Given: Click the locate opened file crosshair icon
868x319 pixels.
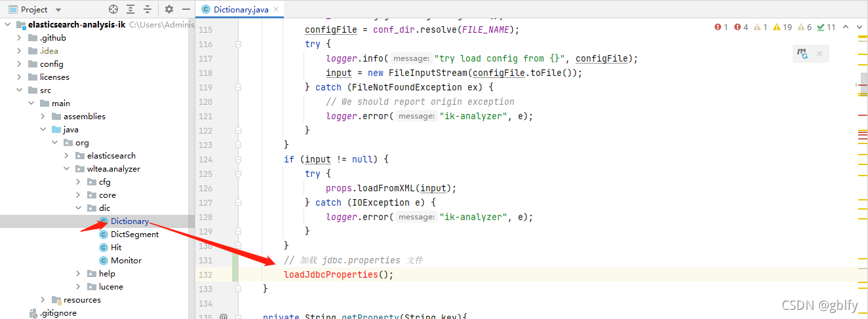Looking at the screenshot, I should point(113,9).
